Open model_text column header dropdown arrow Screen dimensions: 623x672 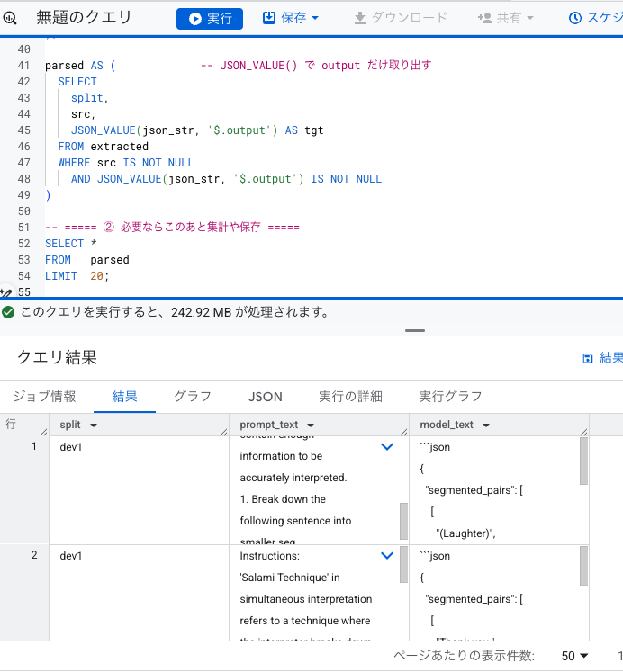[x=486, y=426]
